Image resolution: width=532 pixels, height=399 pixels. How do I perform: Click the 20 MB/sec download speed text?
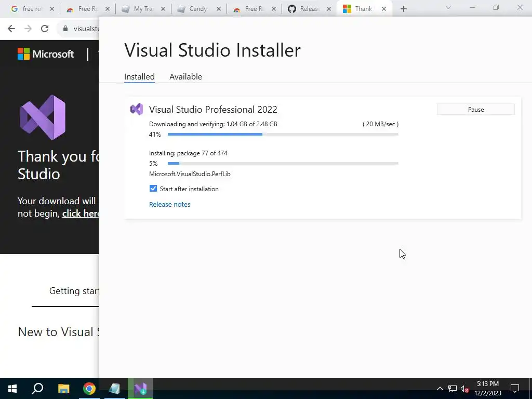(x=380, y=124)
